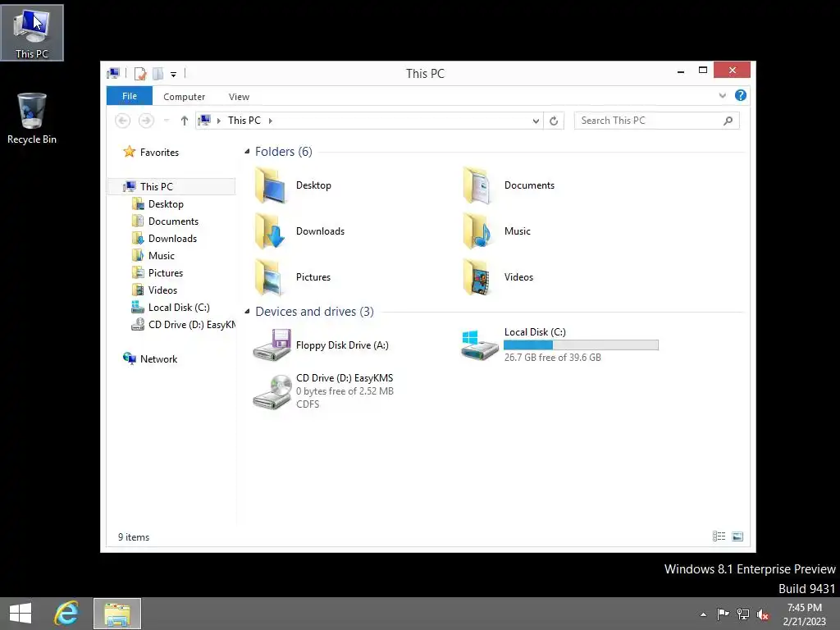Viewport: 840px width, 630px height.
Task: Open the File tab
Action: point(130,96)
